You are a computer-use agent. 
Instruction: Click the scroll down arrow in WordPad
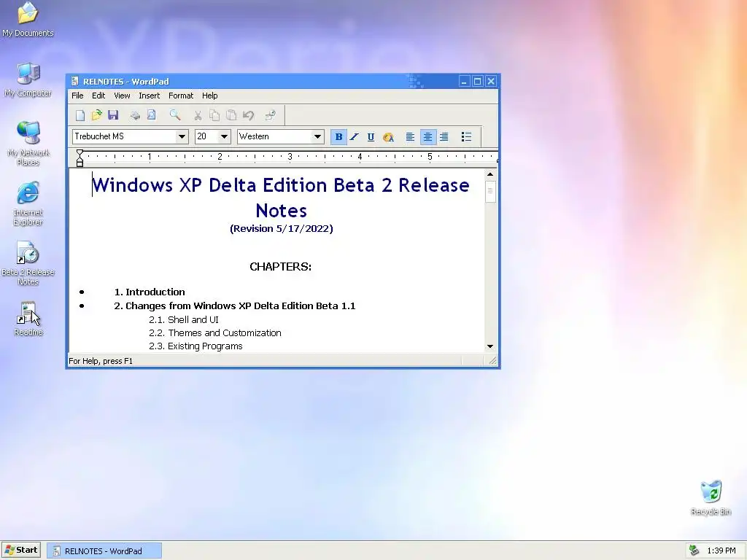(x=489, y=346)
